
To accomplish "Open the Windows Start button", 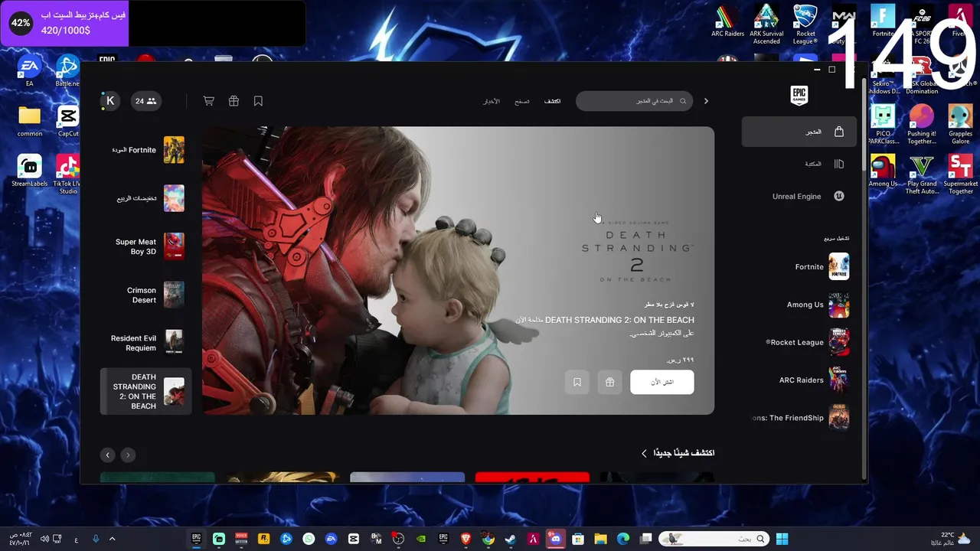I will (x=782, y=539).
